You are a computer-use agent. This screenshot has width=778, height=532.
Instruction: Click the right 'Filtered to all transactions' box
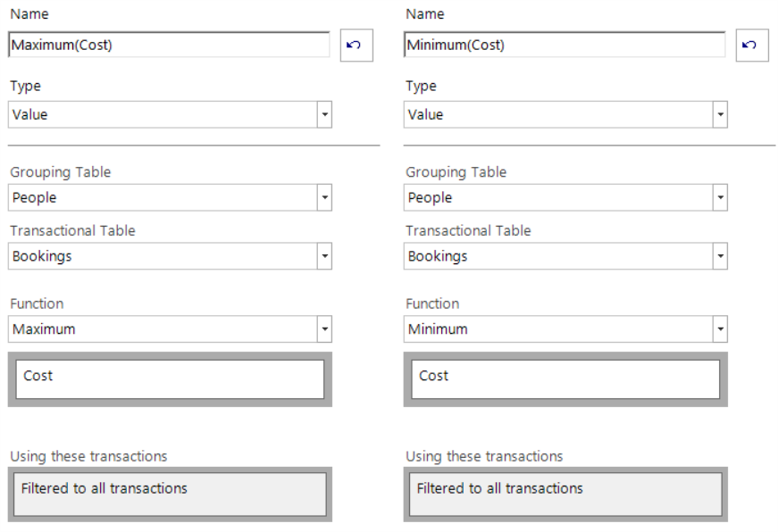tap(565, 494)
